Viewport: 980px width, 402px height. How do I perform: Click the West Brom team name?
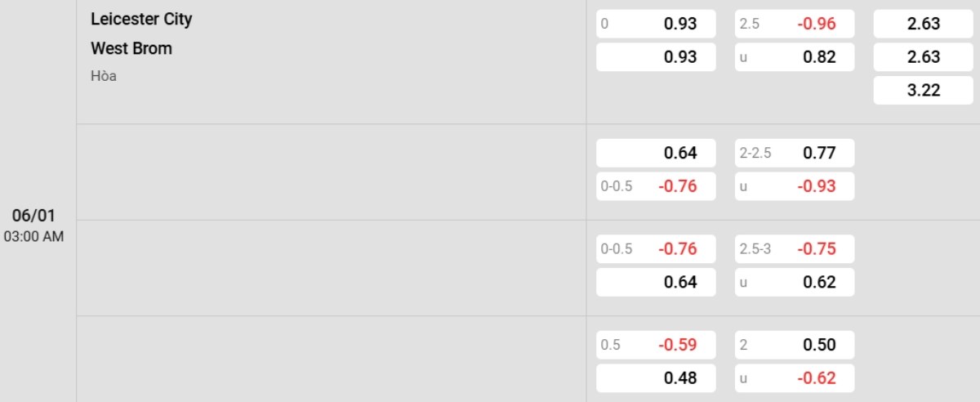coord(131,48)
